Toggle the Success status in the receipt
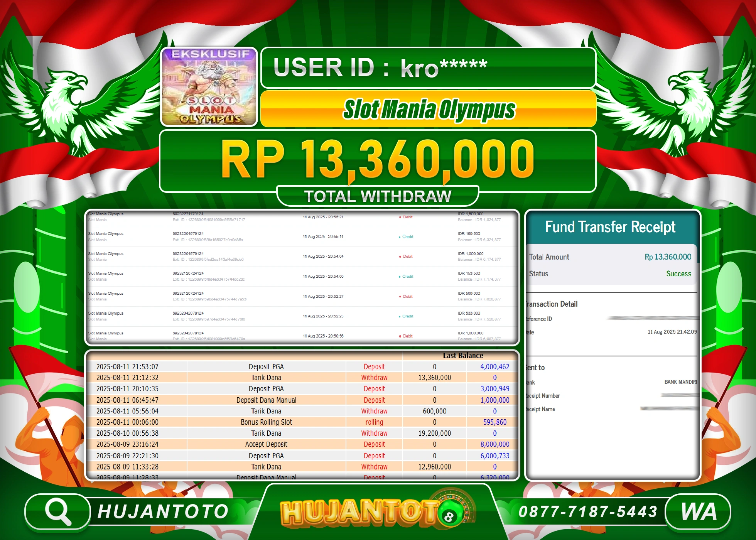 click(x=679, y=274)
